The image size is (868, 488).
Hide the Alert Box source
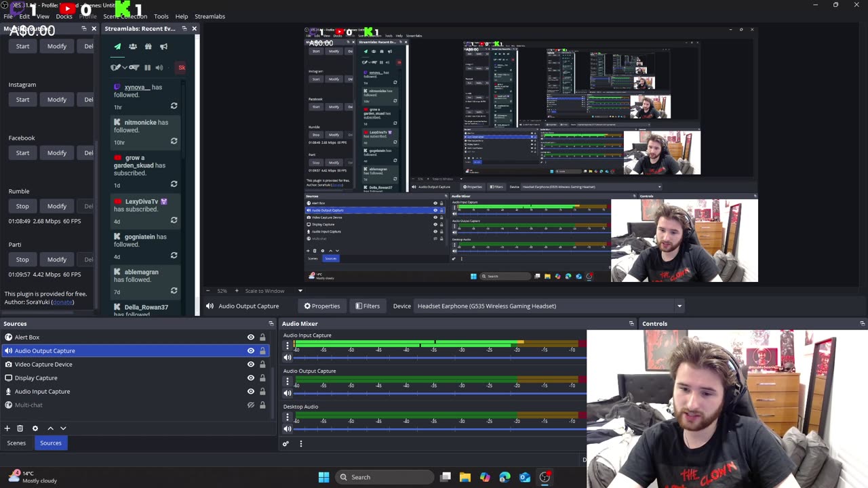click(251, 337)
